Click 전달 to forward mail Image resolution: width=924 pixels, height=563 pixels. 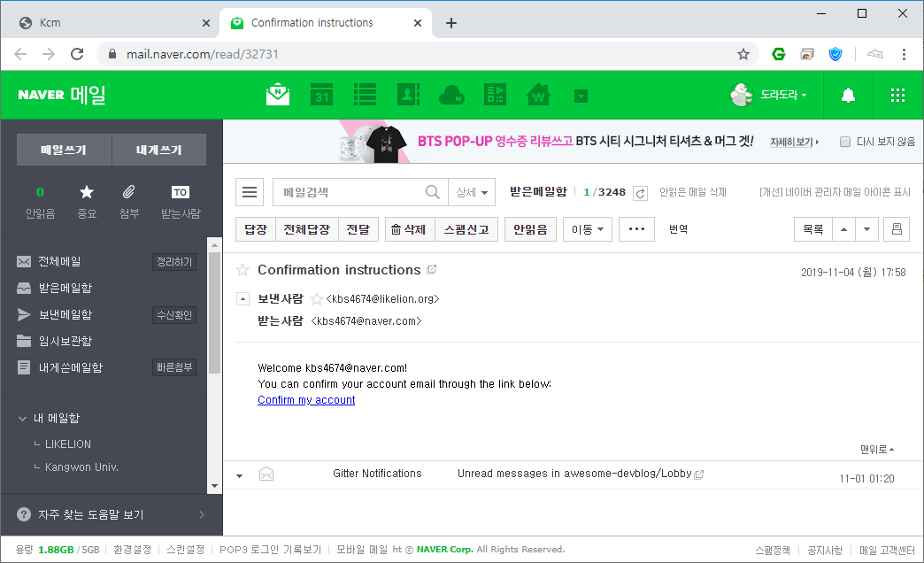point(358,229)
